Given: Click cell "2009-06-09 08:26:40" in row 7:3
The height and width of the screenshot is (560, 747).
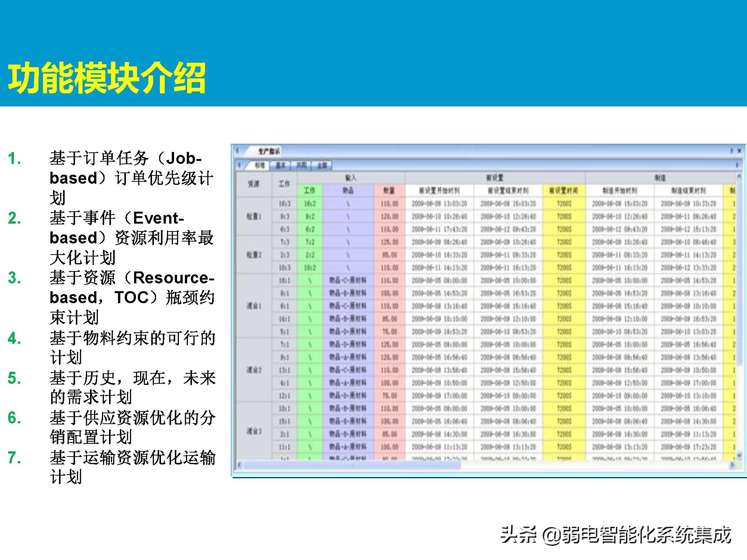Looking at the screenshot, I should pyautogui.click(x=439, y=242).
